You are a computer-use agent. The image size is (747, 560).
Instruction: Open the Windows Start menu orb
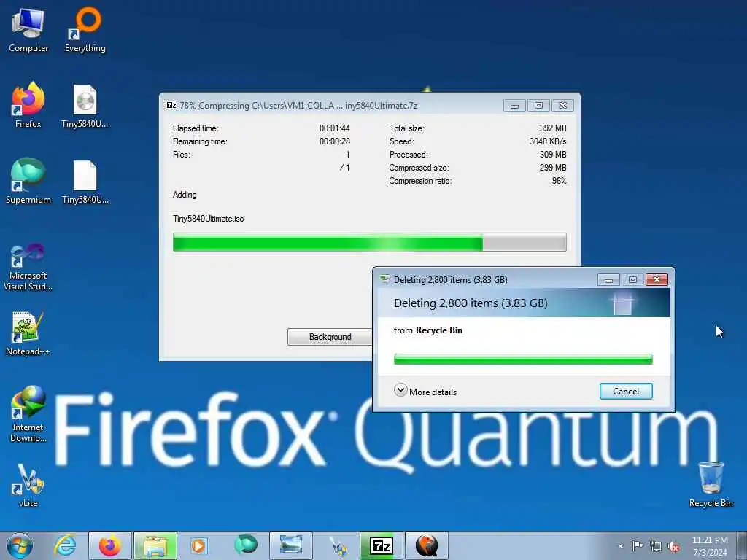[20, 545]
